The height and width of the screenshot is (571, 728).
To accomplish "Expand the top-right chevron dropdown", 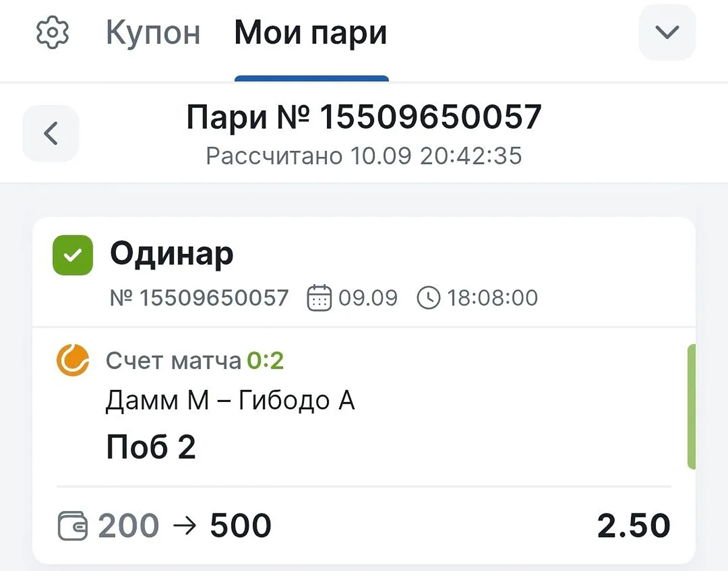I will (x=667, y=33).
